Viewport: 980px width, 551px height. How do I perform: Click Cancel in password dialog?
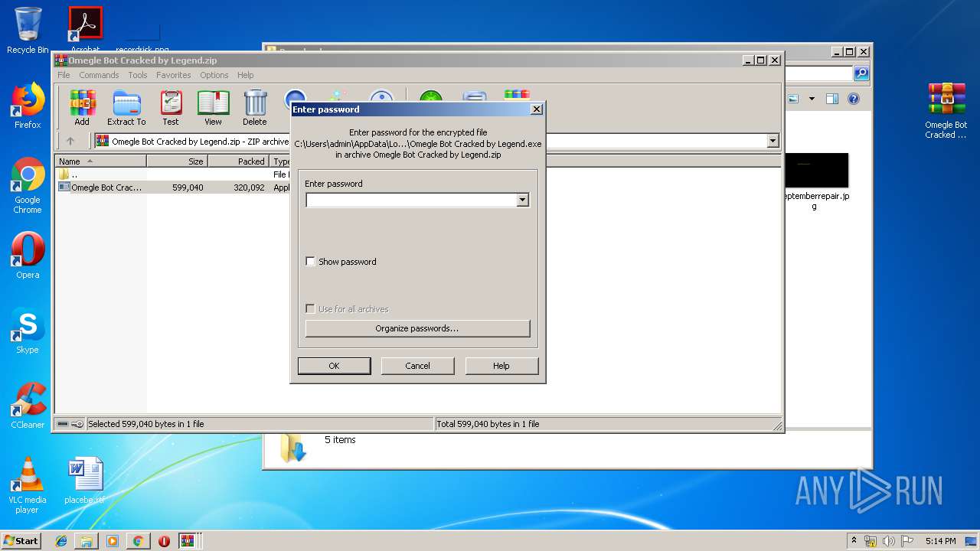coord(417,366)
